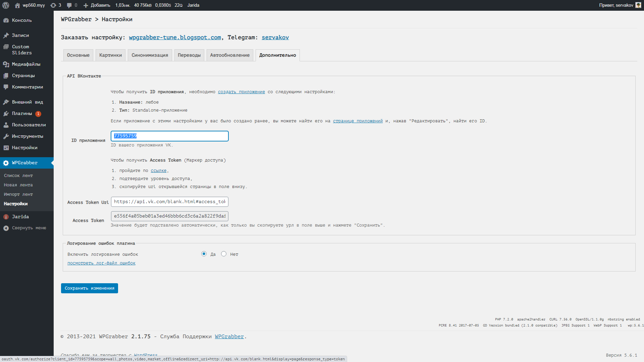This screenshot has width=644, height=362.
Task: Click Сохранить изменения button
Action: (x=89, y=288)
